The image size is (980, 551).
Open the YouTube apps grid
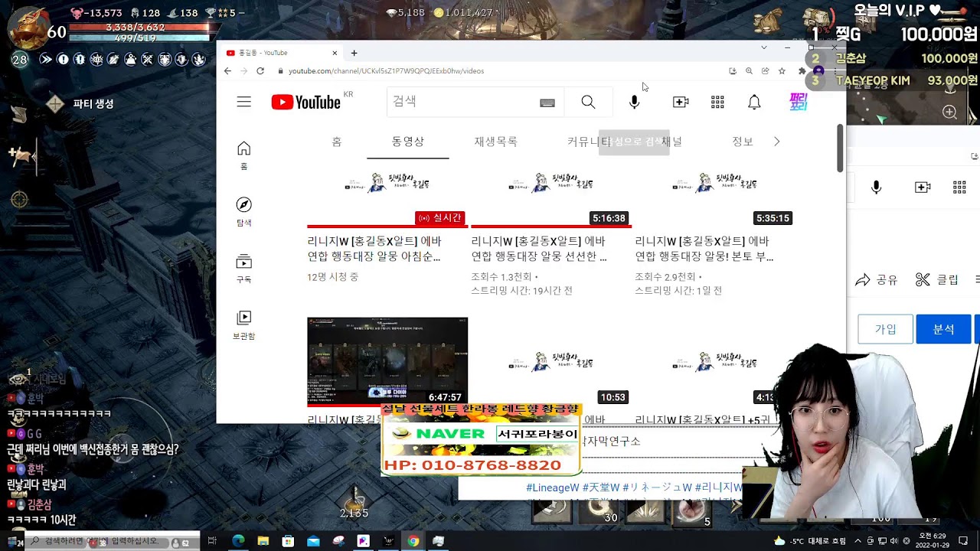point(717,102)
